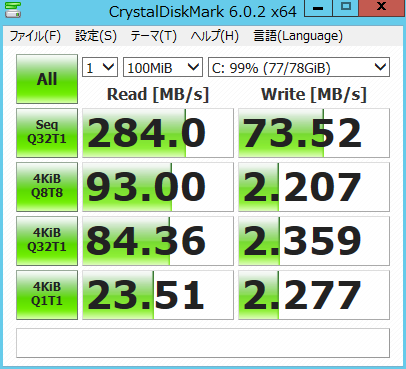The width and height of the screenshot is (406, 369).
Task: Open the 設定(S) menu
Action: 96,36
